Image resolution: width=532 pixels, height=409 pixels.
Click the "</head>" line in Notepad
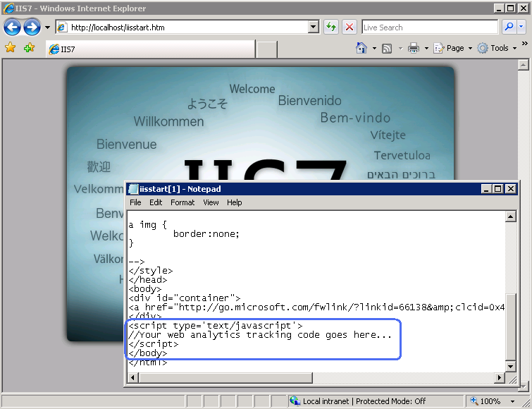[148, 280]
